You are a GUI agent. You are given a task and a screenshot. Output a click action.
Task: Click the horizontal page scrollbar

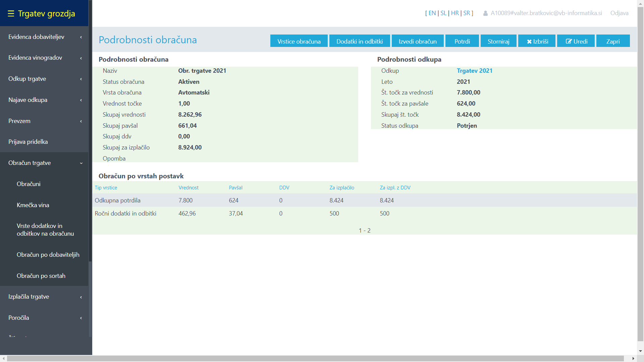coord(315,359)
